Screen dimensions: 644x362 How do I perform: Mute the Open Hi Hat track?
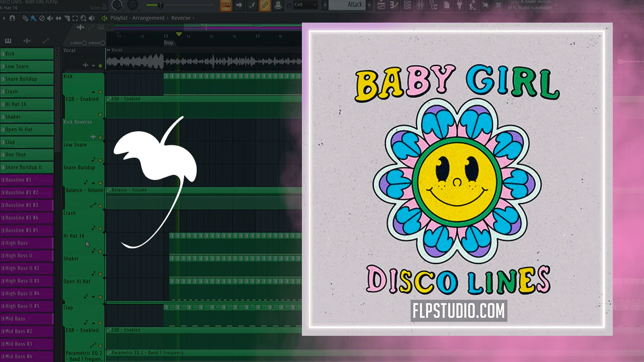[100, 297]
